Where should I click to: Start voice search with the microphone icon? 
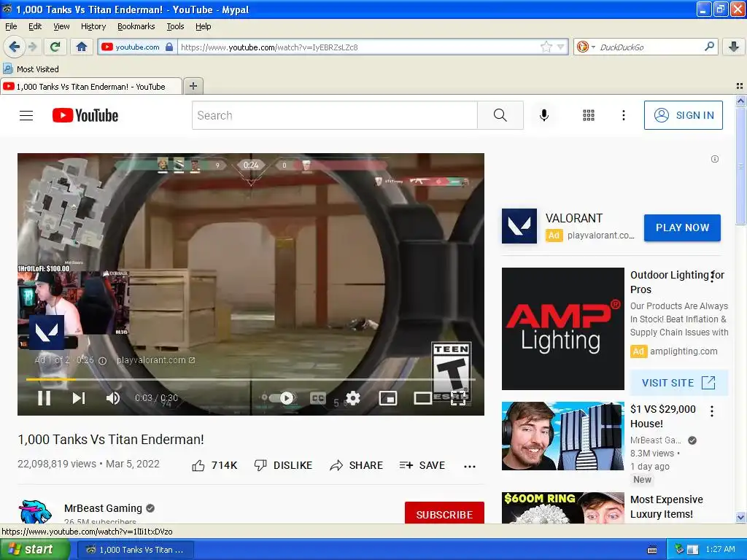point(544,115)
